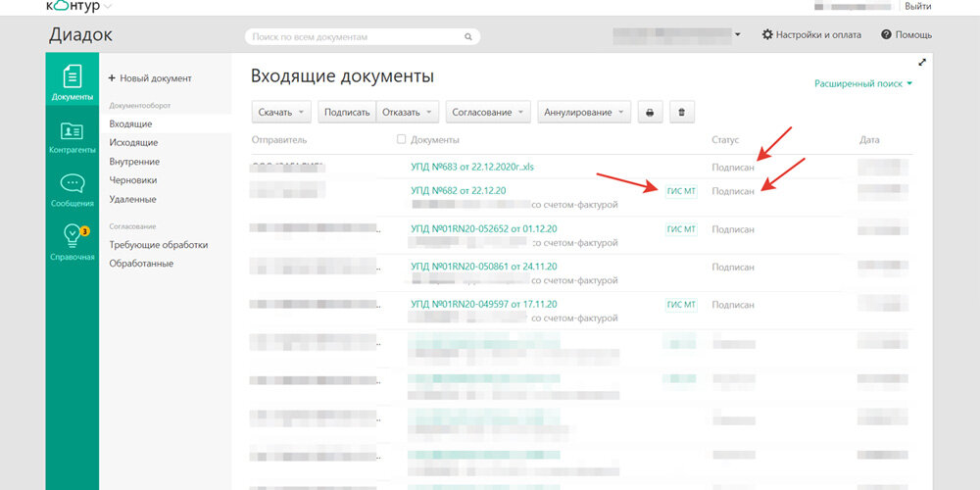Open the Контрагенты section icon
Screen dimensions: 980x490
click(x=72, y=131)
